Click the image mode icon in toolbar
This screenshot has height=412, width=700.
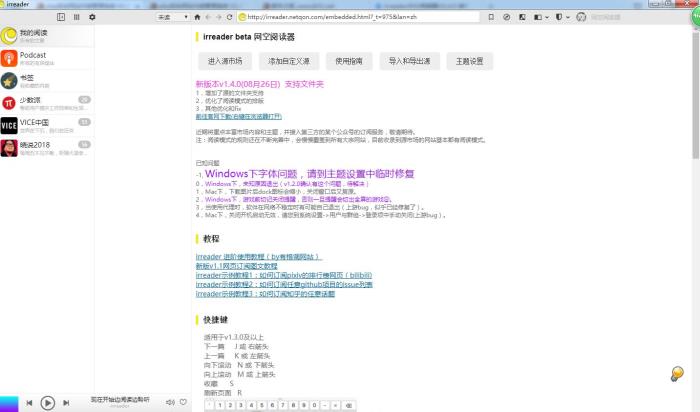click(522, 17)
